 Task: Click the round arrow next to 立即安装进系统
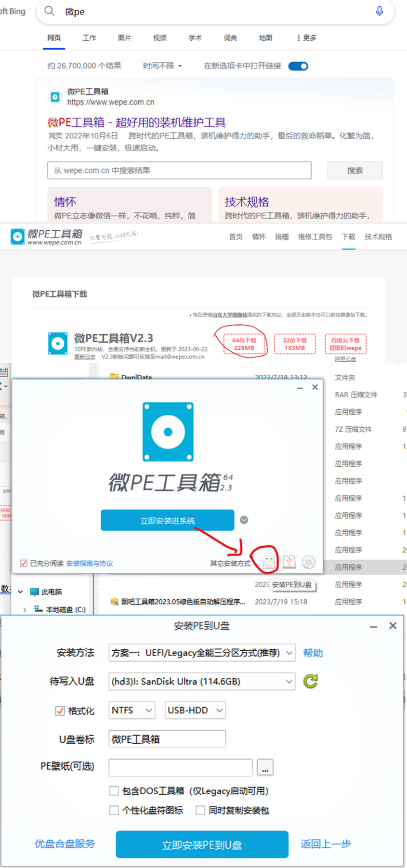(244, 520)
